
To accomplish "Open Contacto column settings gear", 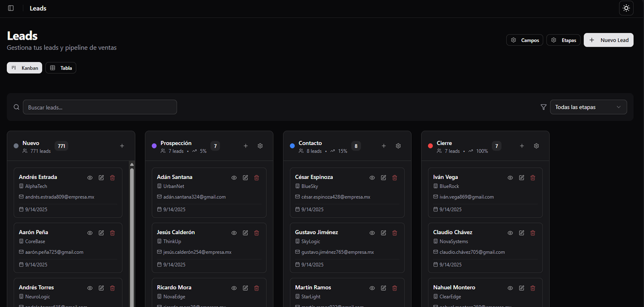I will pyautogui.click(x=398, y=146).
